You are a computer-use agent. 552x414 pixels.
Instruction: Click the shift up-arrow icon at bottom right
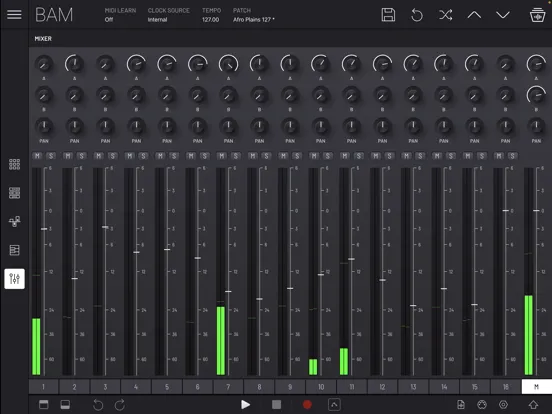(533, 405)
